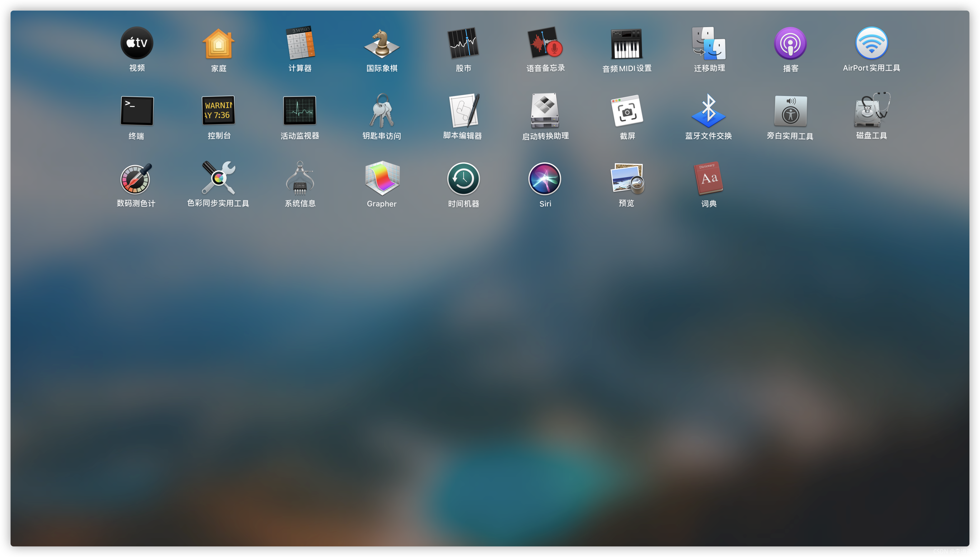Open the Preview (预览) app
The image size is (980, 557).
[x=627, y=178]
